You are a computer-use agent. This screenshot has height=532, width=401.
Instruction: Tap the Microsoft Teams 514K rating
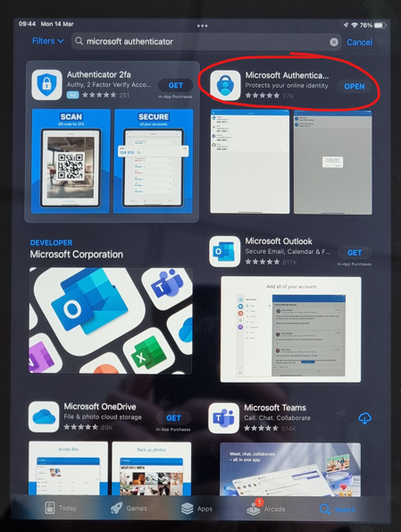[x=270, y=428]
